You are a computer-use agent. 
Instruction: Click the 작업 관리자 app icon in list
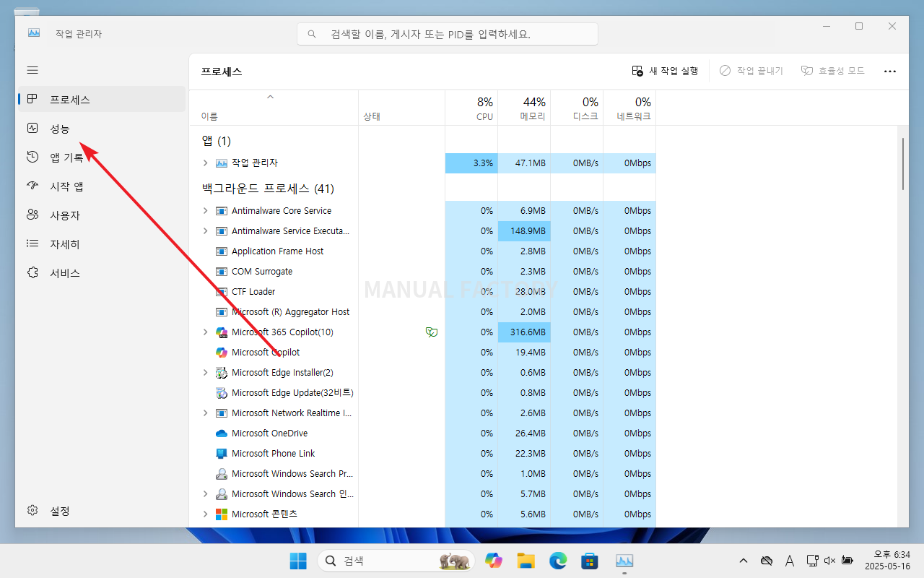point(222,163)
